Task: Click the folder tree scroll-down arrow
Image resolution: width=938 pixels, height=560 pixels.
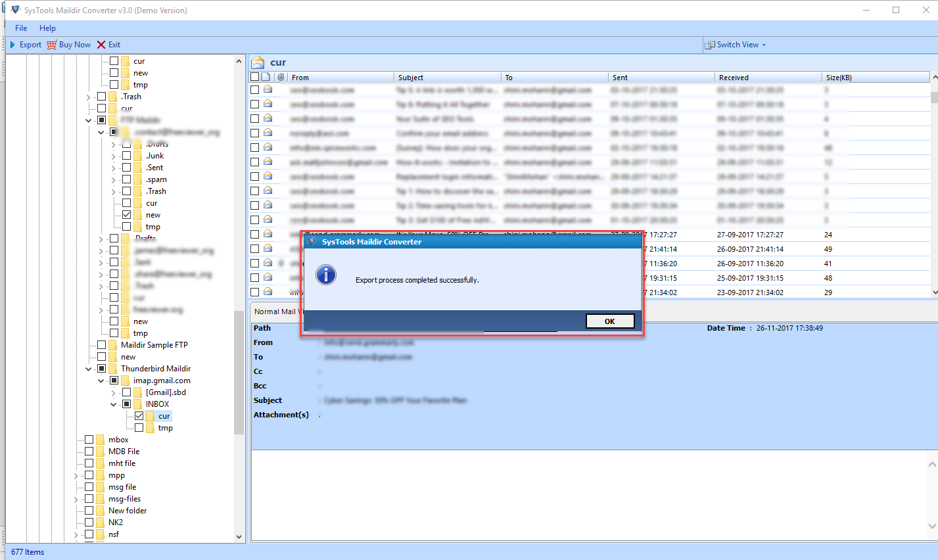Action: [x=239, y=536]
